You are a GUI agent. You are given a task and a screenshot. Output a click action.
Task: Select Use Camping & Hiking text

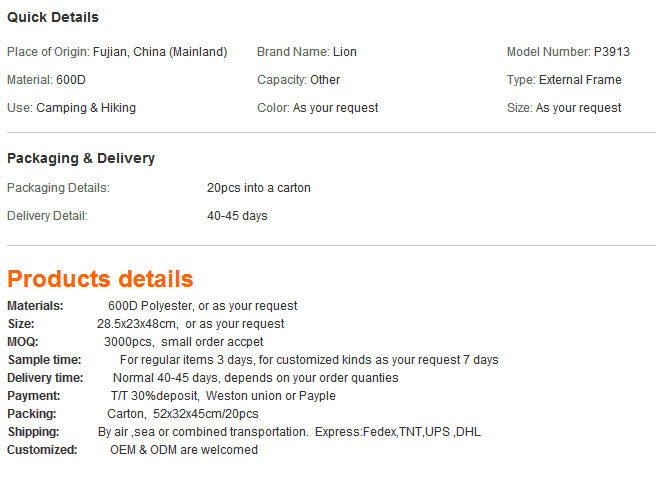click(72, 108)
